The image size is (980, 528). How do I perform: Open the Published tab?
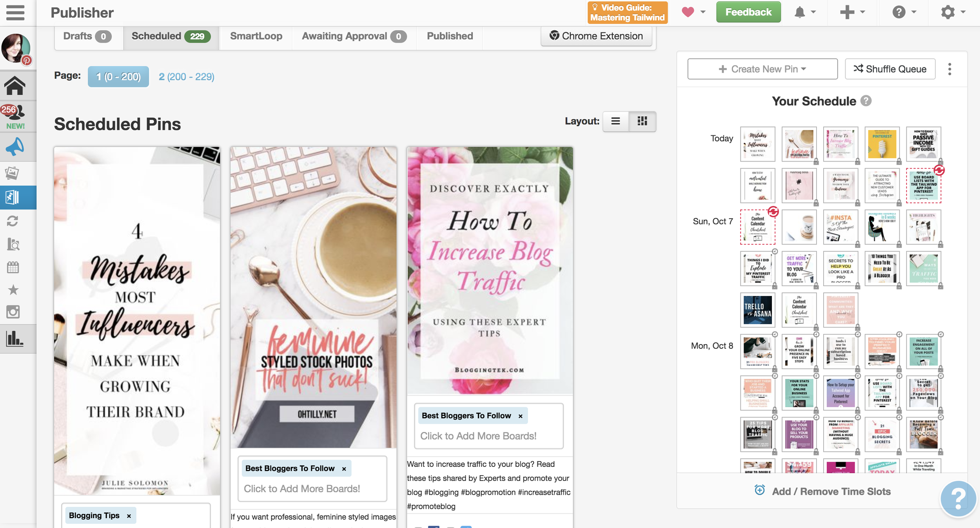tap(450, 36)
